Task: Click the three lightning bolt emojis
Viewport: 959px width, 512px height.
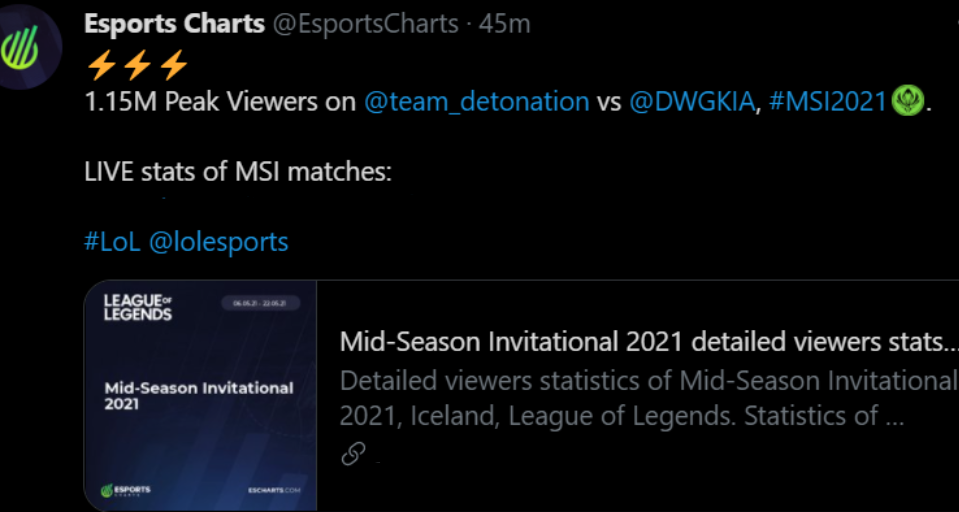Action: [137, 65]
